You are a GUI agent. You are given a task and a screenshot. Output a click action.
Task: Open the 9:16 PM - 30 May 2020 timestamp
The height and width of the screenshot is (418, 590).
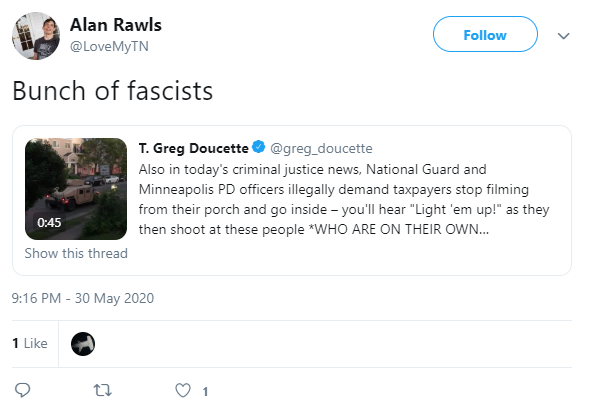click(83, 298)
